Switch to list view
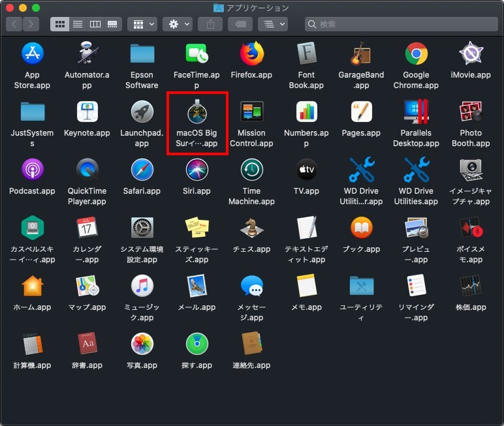This screenshot has width=504, height=426. (78, 24)
